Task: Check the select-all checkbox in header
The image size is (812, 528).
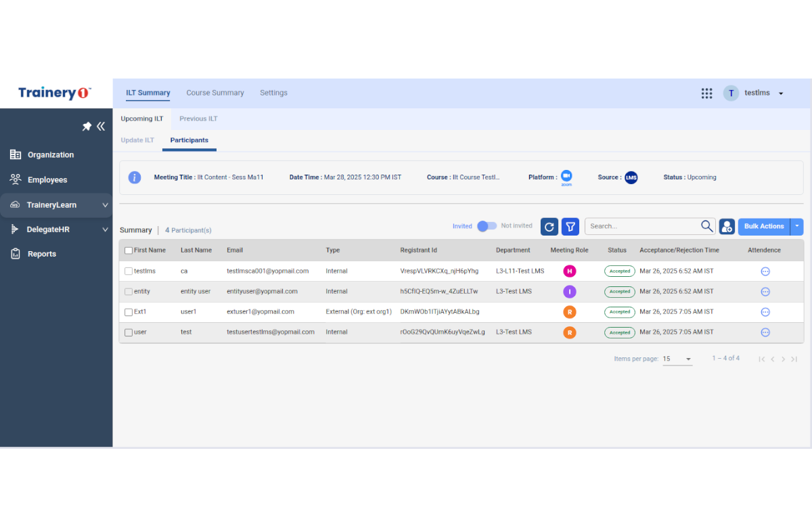Action: coord(129,250)
